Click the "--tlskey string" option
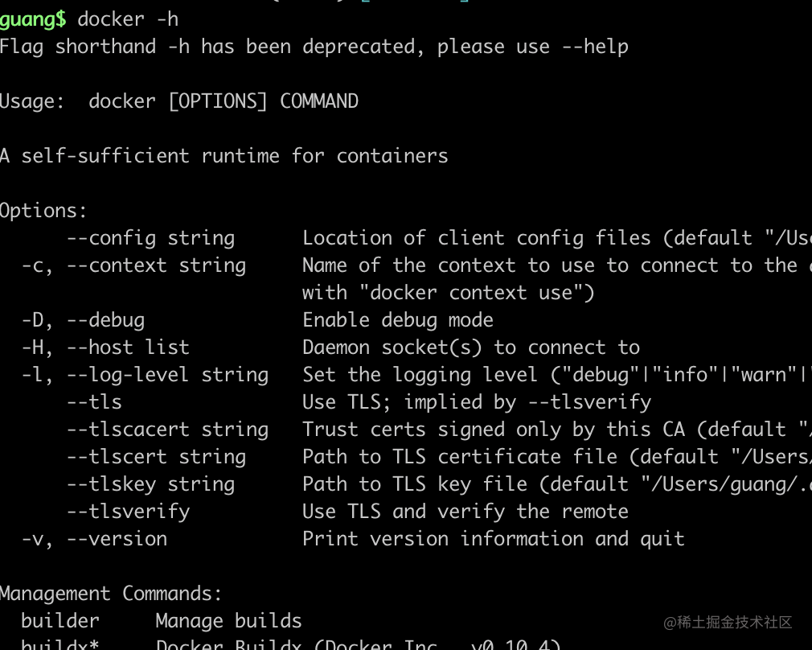The width and height of the screenshot is (812, 650). point(150,484)
